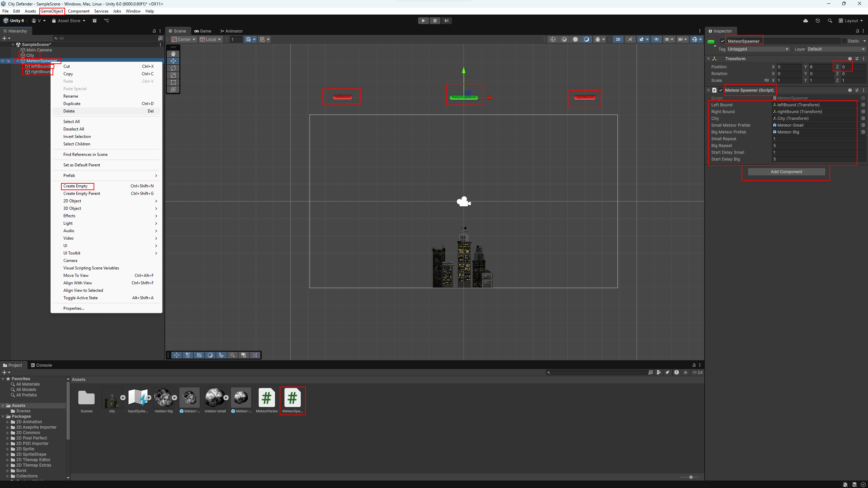The height and width of the screenshot is (488, 868).
Task: Click the Play button
Action: (423, 21)
